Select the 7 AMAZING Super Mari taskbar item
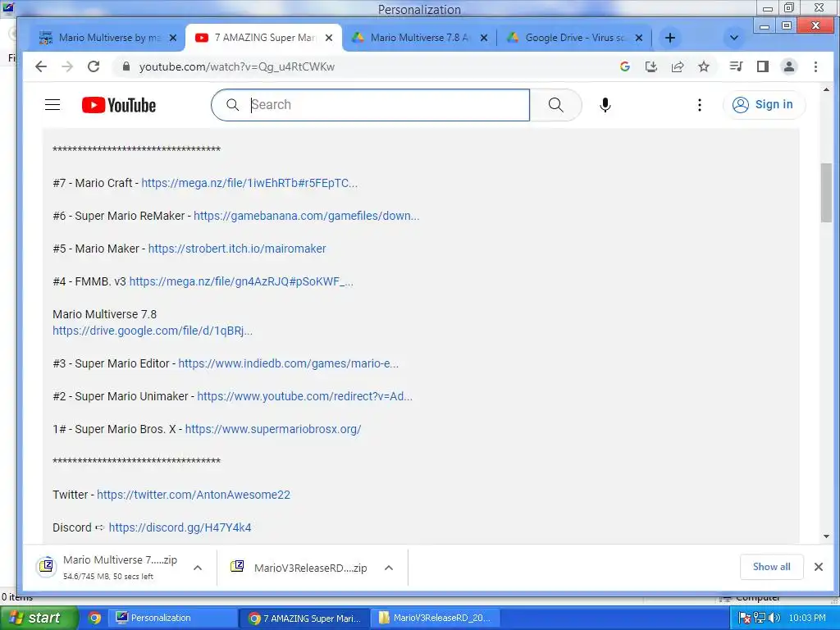This screenshot has height=630, width=840. (304, 619)
